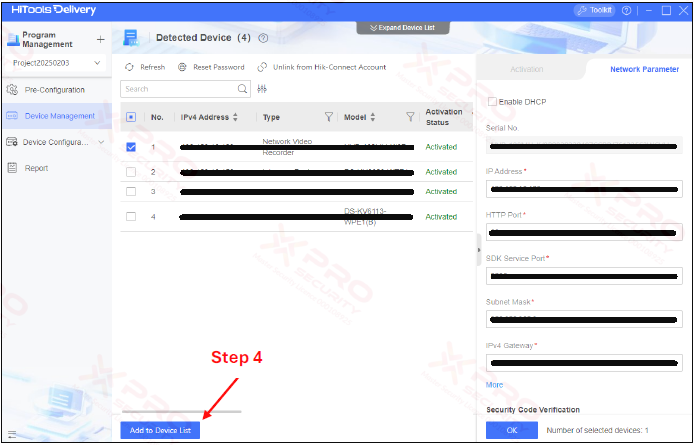The image size is (694, 445).
Task: Switch to Network Parameter tab
Action: pos(644,70)
